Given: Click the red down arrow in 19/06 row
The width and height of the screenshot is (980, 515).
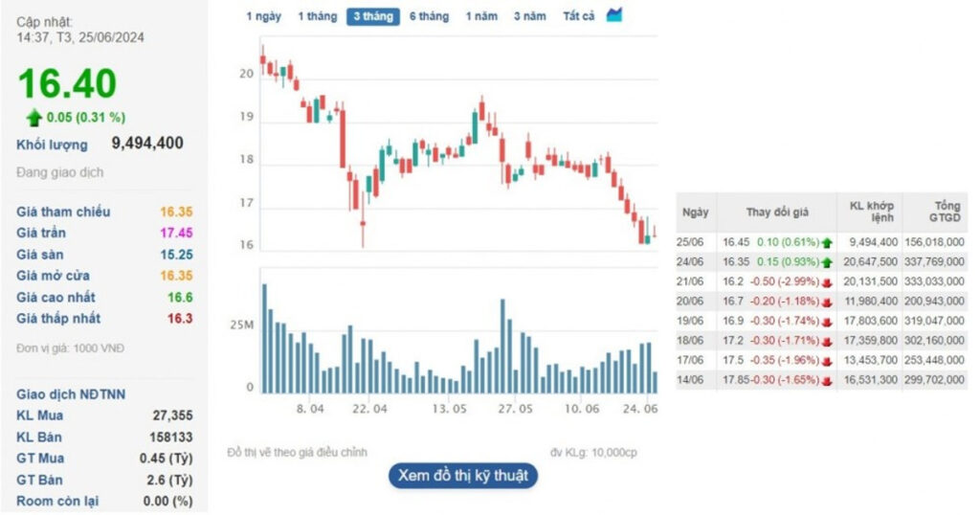Looking at the screenshot, I should click(825, 321).
